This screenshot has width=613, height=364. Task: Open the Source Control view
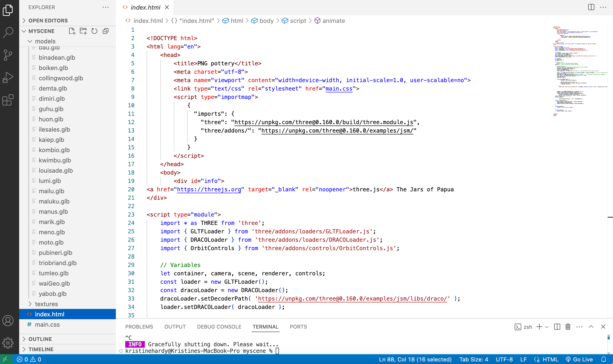click(8, 55)
